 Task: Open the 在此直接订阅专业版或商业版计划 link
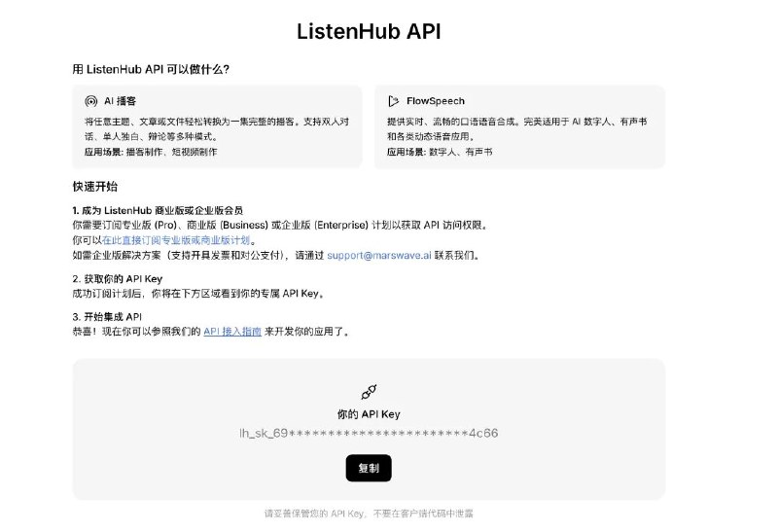176,240
